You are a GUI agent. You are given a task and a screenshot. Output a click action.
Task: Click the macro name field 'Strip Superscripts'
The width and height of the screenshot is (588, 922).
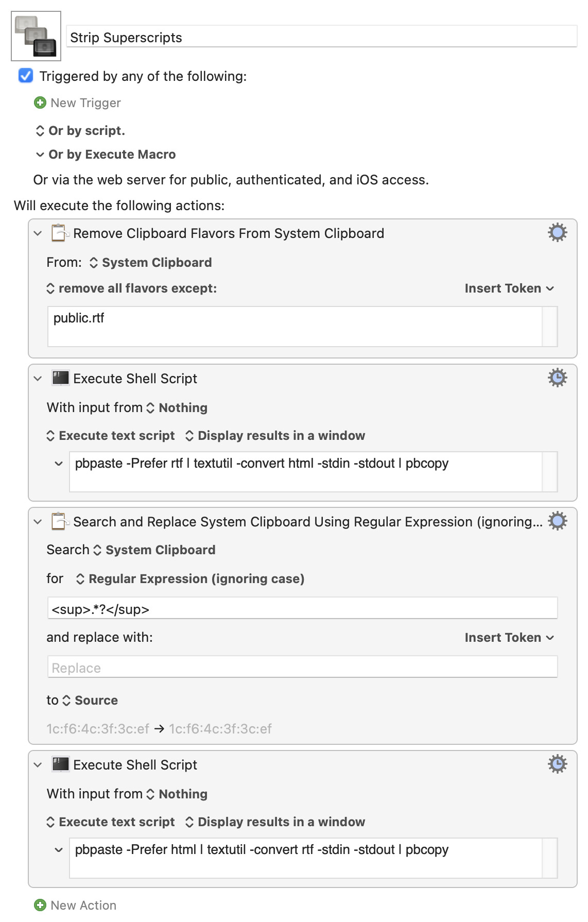click(x=321, y=38)
